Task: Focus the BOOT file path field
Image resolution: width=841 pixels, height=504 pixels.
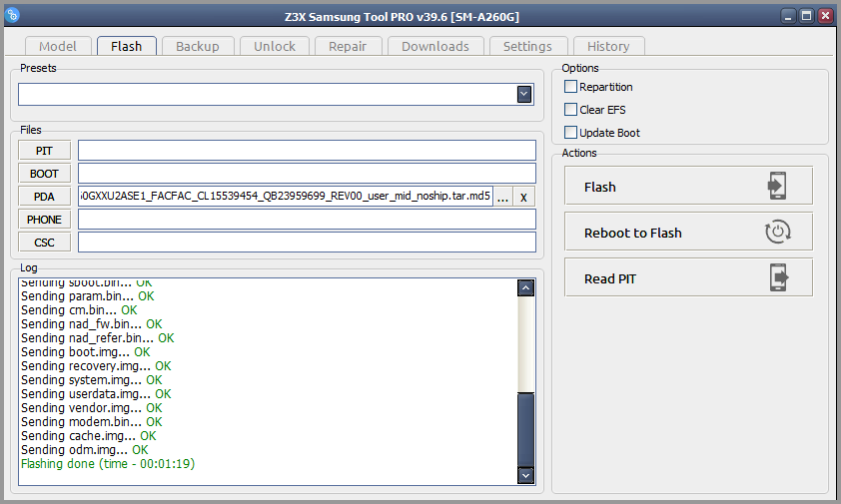Action: (307, 174)
